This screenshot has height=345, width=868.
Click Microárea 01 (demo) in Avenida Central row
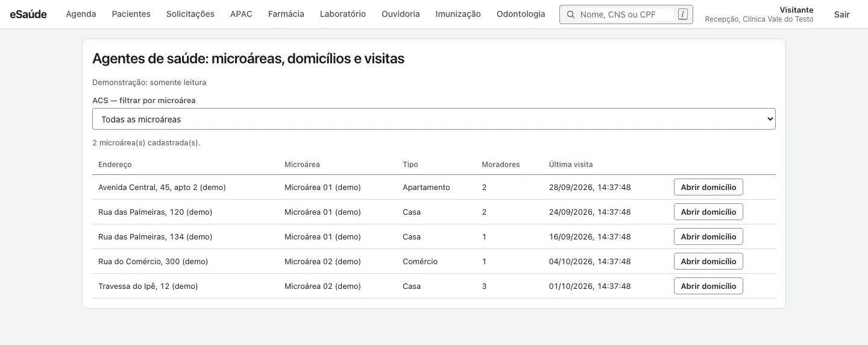pyautogui.click(x=322, y=187)
